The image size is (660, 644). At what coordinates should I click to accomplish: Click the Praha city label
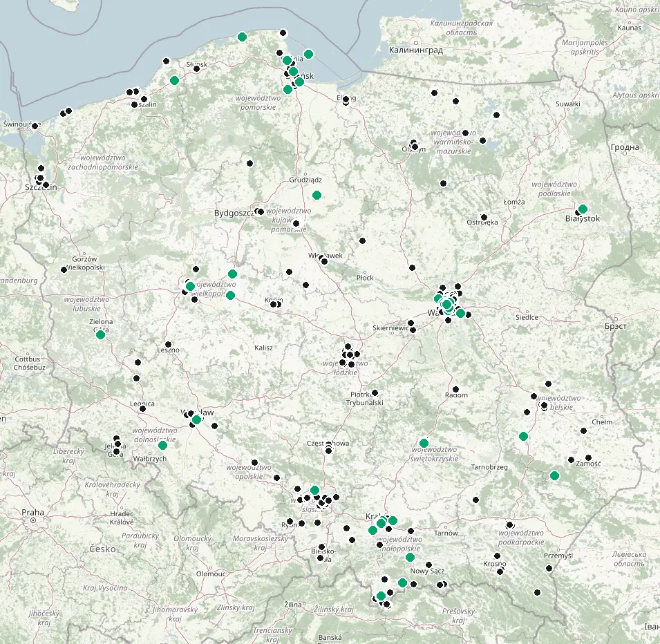(x=33, y=512)
